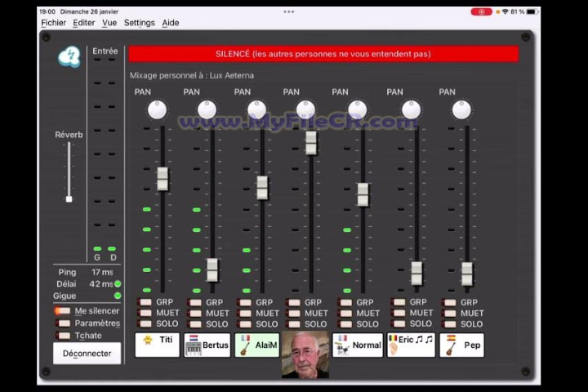The image size is (588, 392).
Task: Solo the Eric channel
Action: pos(399,323)
